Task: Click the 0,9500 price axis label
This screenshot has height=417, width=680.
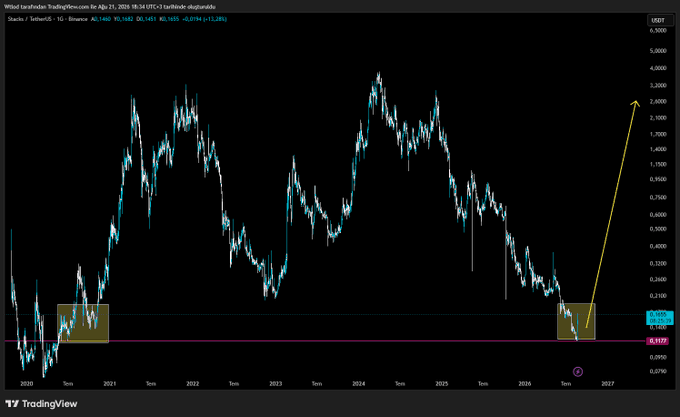Action: 658,179
